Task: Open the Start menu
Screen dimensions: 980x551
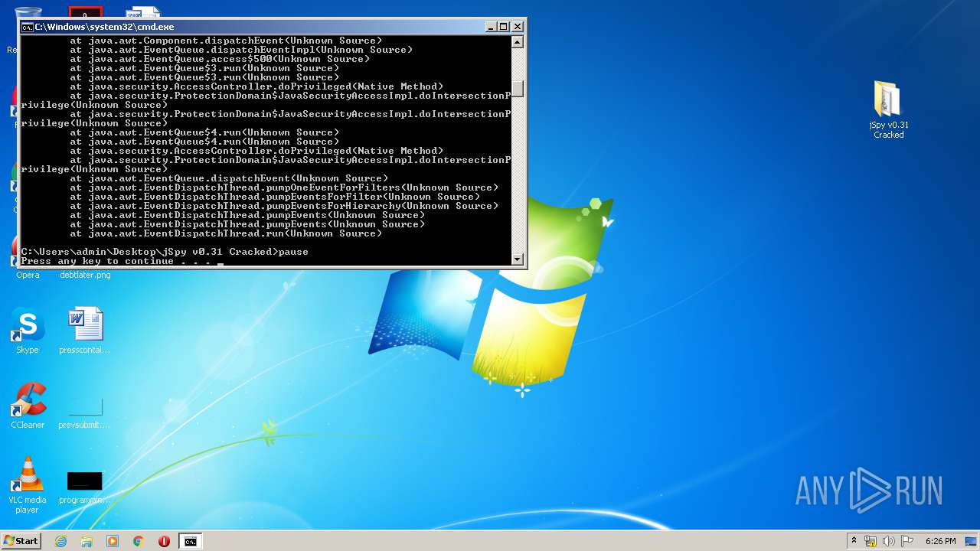Action: (21, 541)
